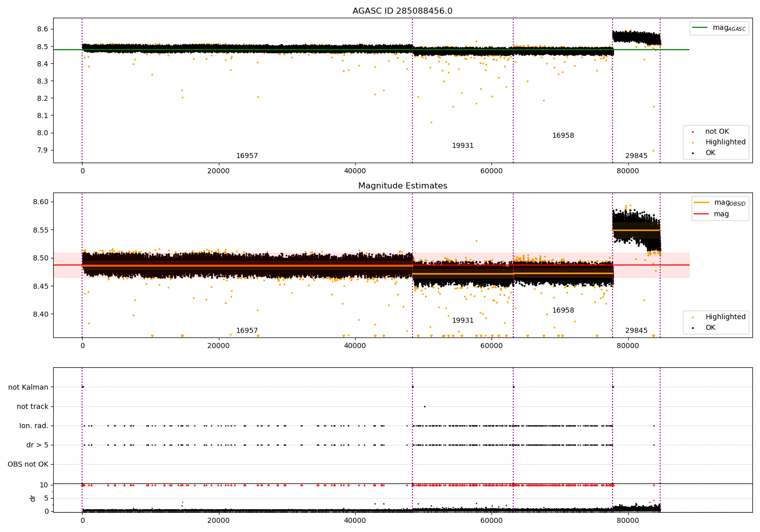Click the 40000 x-tick under the top plot
Image resolution: width=760 pixels, height=532 pixels.
coord(355,171)
